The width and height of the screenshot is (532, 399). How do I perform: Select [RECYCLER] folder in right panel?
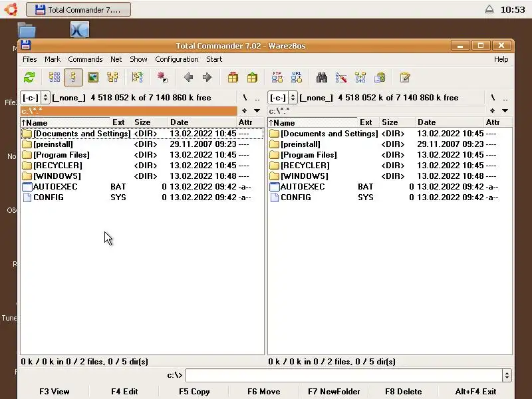pos(390,165)
